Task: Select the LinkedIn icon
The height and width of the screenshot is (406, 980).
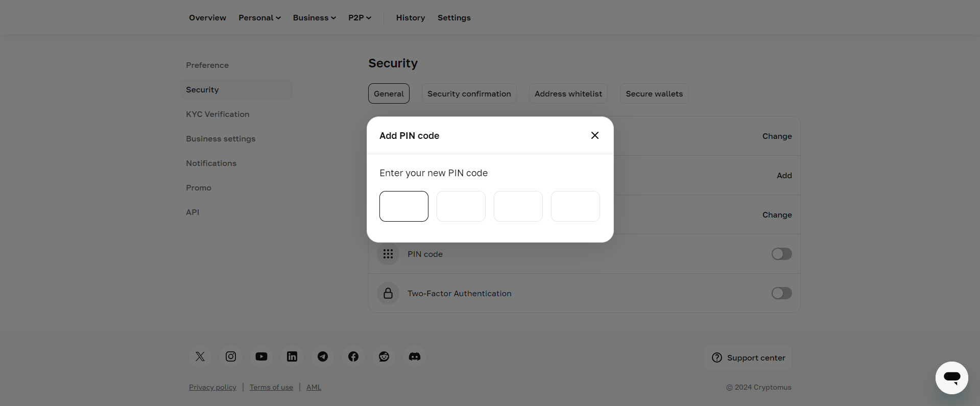Action: click(x=292, y=356)
